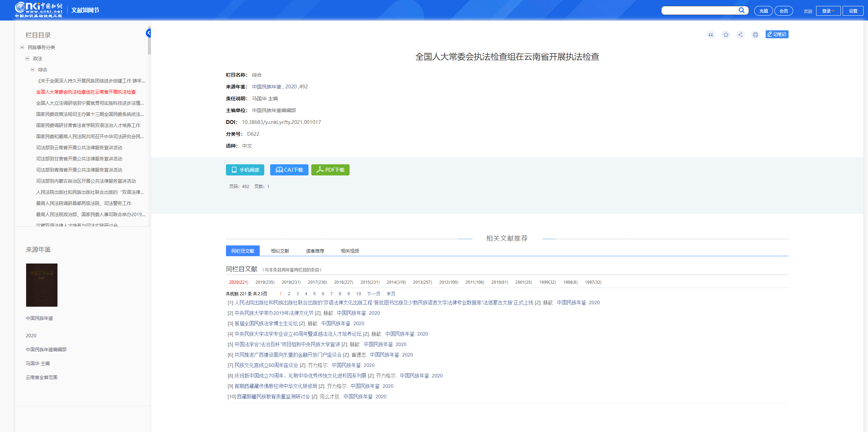This screenshot has width=868, height=432.
Task: Click the PDF下载 button
Action: point(330,170)
